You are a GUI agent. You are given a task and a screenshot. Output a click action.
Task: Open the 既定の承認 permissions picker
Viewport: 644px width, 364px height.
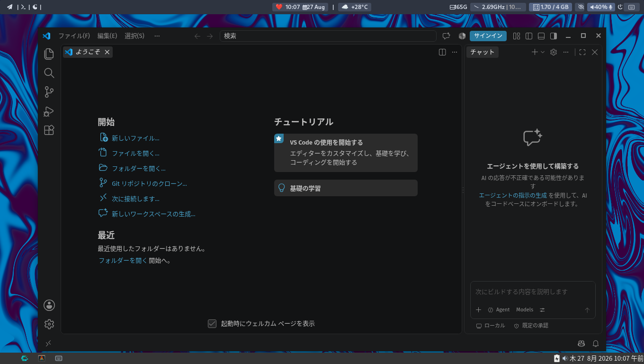(531, 326)
